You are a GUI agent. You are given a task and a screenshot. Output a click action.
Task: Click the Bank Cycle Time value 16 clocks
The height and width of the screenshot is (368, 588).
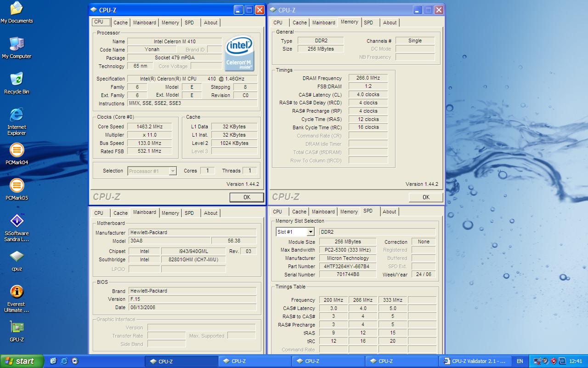point(368,127)
